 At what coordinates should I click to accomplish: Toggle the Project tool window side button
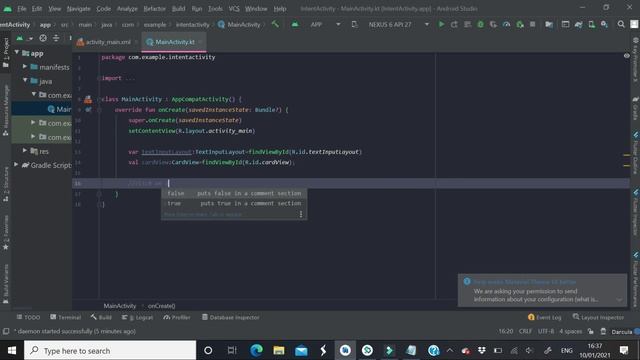(6, 52)
